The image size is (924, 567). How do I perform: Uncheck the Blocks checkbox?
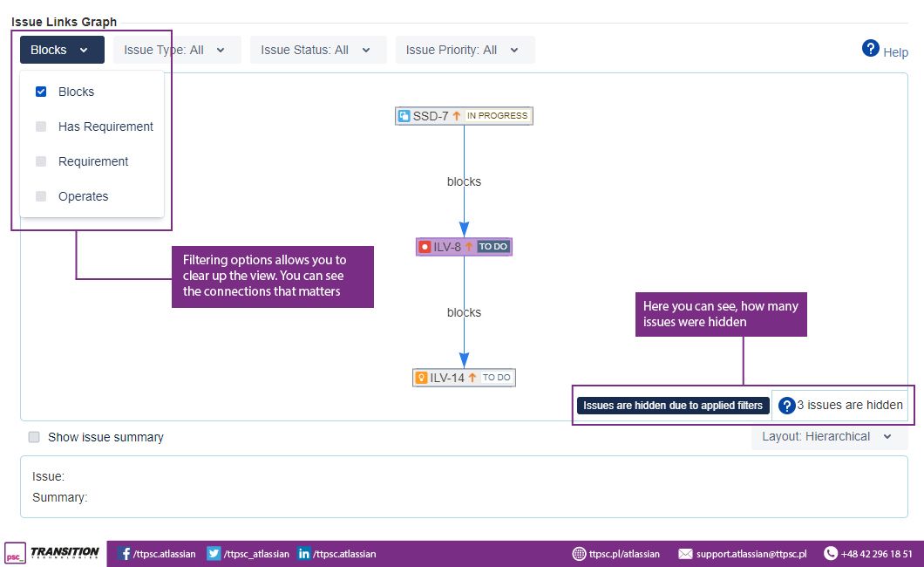(41, 92)
